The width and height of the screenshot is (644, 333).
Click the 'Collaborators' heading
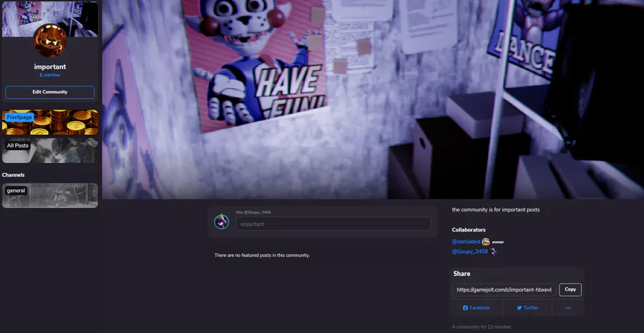(x=469, y=230)
